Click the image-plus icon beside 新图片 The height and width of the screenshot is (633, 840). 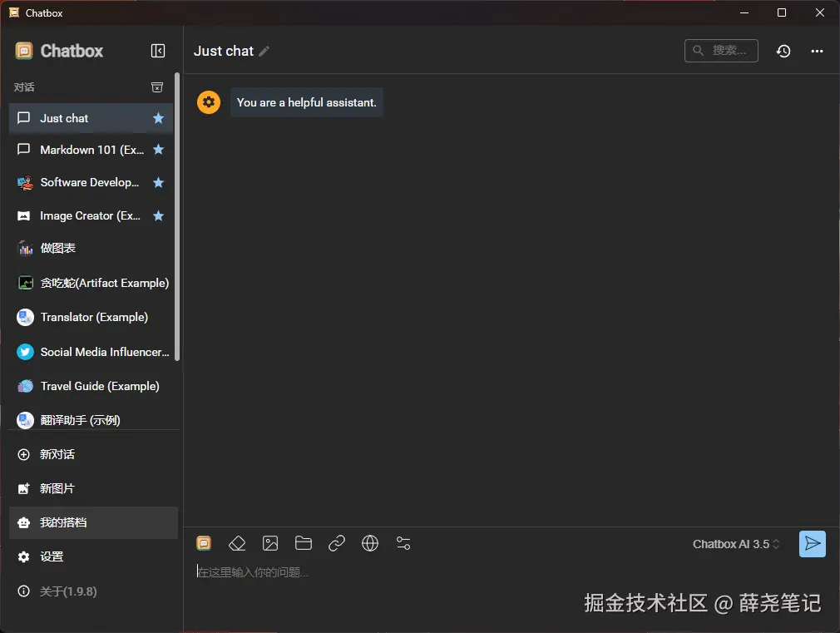point(23,488)
